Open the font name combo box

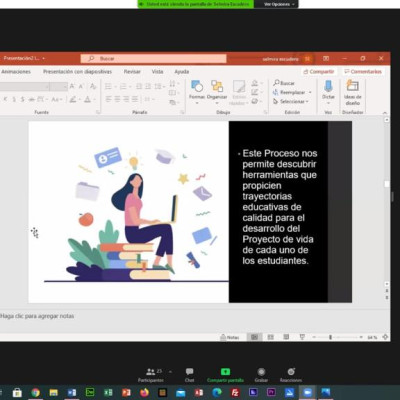(24, 87)
